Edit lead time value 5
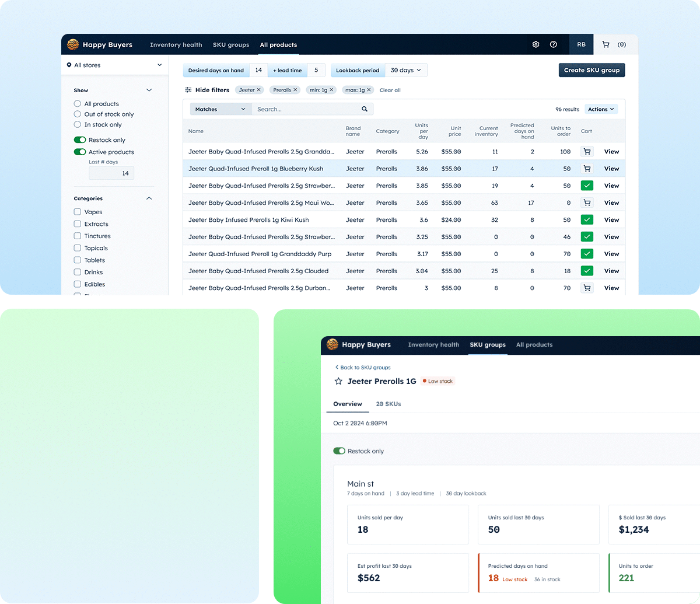 click(x=316, y=70)
